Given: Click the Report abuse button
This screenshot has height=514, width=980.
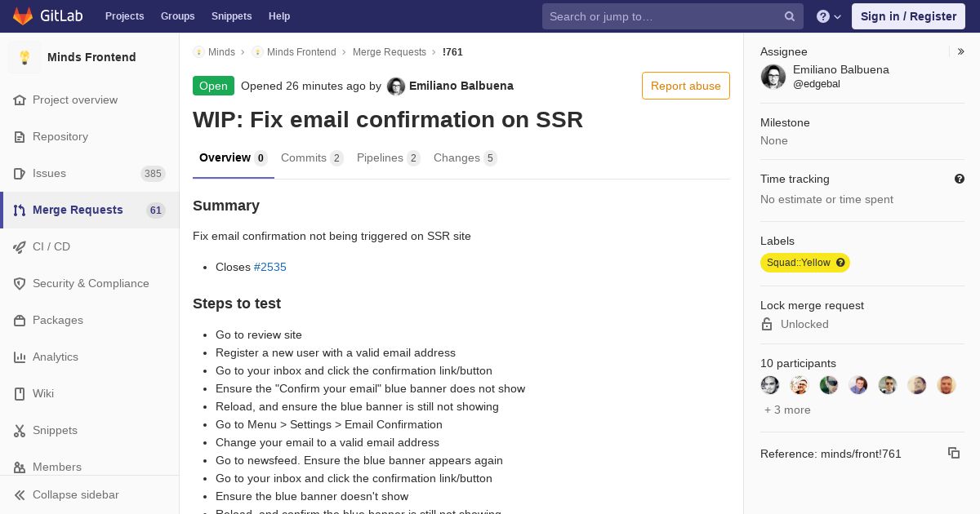Looking at the screenshot, I should point(686,86).
